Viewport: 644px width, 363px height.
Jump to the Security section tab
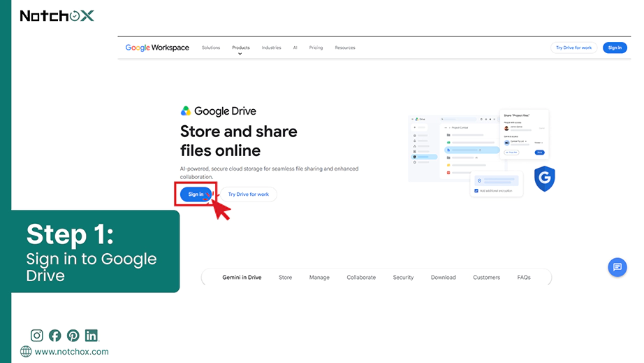(403, 278)
